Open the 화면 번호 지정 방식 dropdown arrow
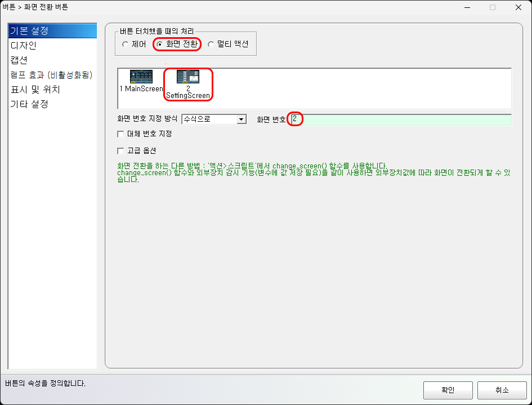The image size is (532, 405). [242, 119]
